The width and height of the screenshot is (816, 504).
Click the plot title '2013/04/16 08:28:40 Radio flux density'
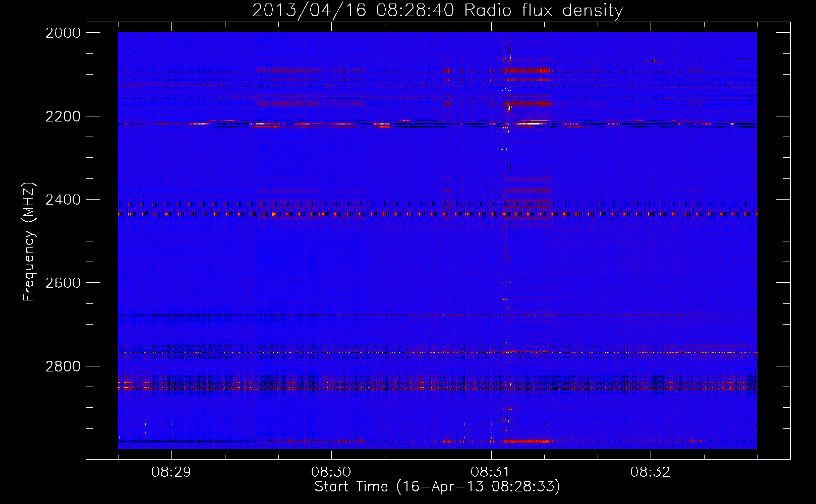[x=437, y=10]
